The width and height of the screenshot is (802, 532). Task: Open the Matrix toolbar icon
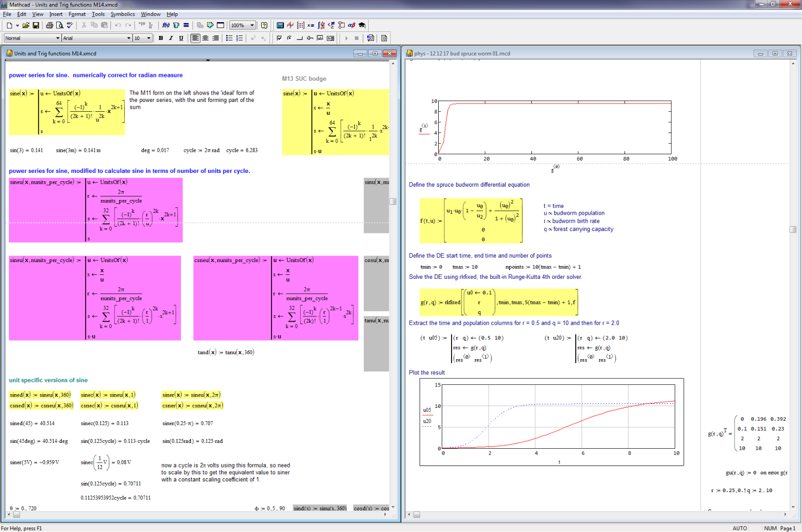[x=301, y=25]
